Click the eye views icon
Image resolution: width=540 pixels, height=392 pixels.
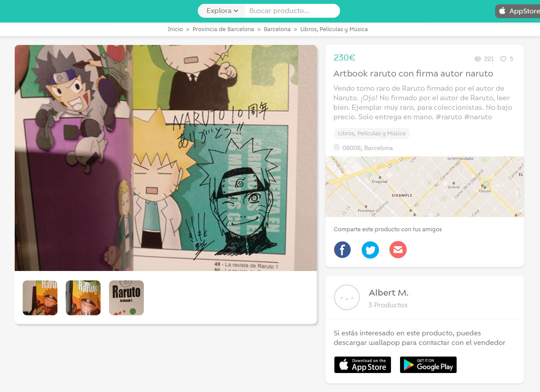pyautogui.click(x=477, y=59)
